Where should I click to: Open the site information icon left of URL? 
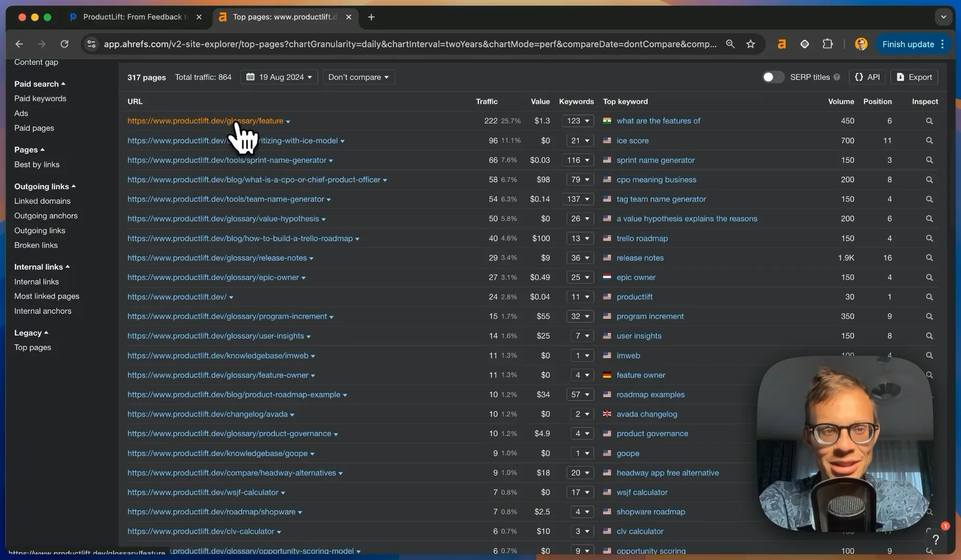tap(91, 44)
